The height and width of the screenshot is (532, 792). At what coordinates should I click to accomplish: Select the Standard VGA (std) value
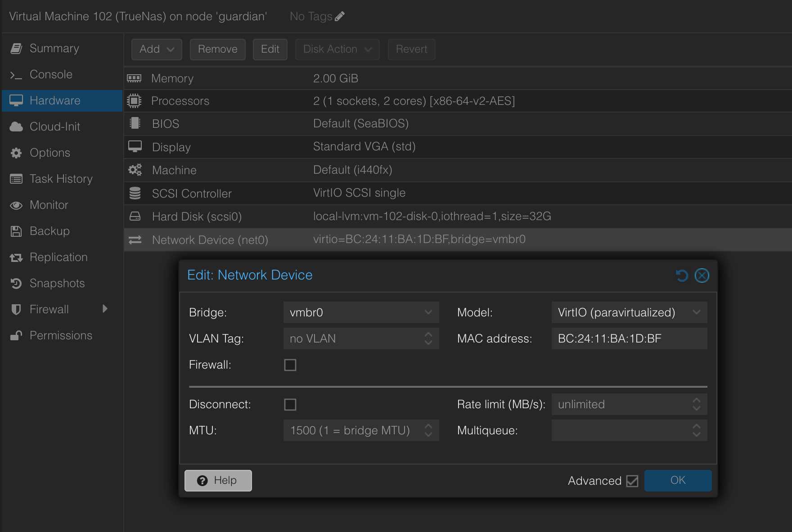364,147
